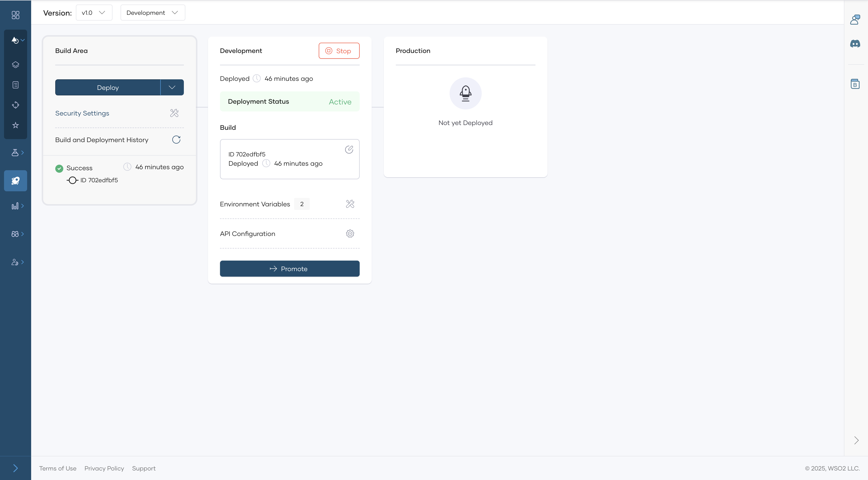Click the Discord community icon

pos(855,44)
